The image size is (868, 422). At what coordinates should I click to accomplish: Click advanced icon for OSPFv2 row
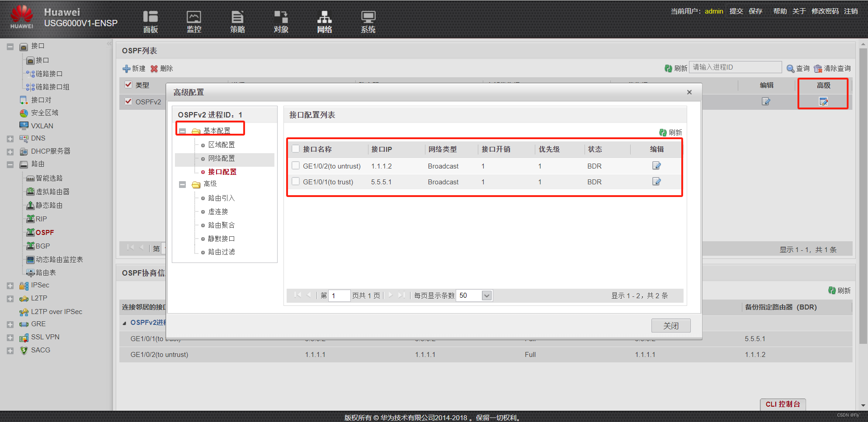coord(823,101)
